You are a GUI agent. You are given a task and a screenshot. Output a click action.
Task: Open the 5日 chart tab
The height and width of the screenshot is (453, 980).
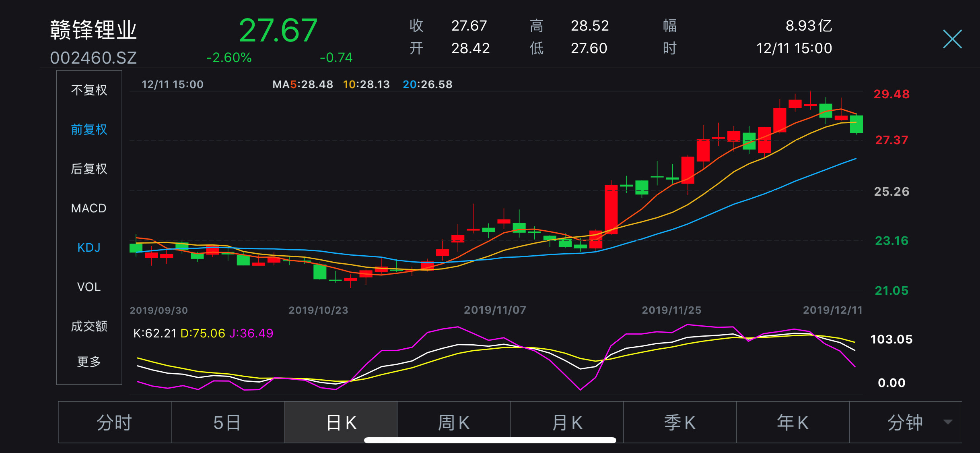coord(228,422)
